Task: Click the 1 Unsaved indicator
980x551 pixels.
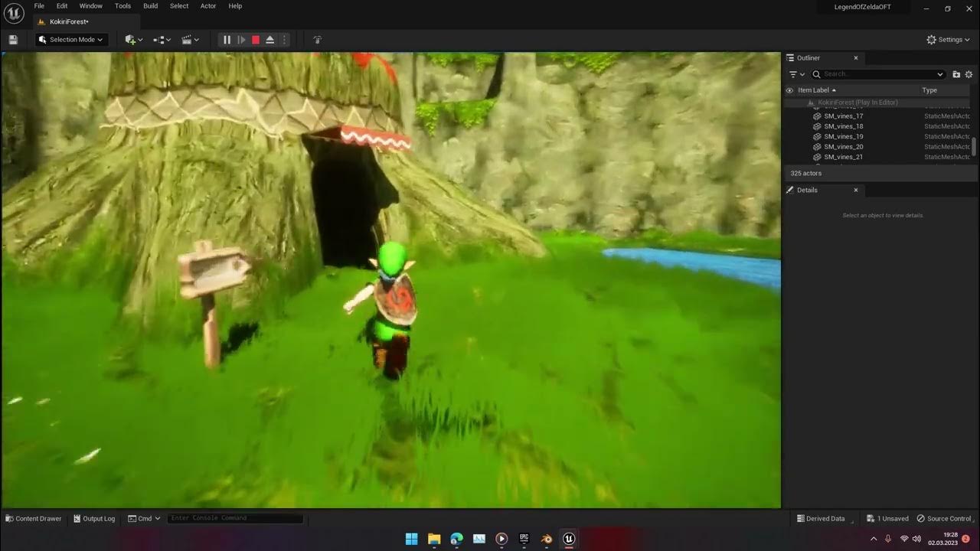Action: 887,518
